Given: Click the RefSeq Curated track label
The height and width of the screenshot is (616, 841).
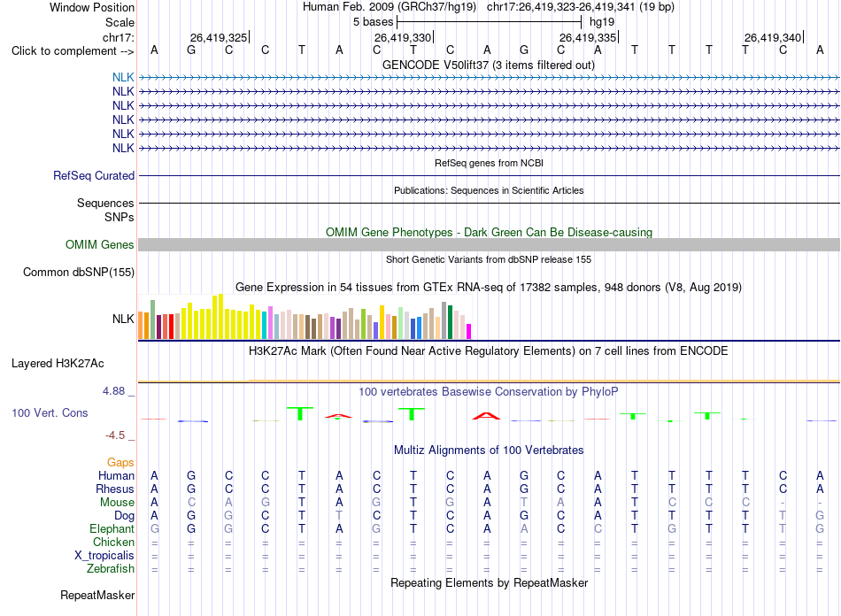Looking at the screenshot, I should click(x=94, y=176).
